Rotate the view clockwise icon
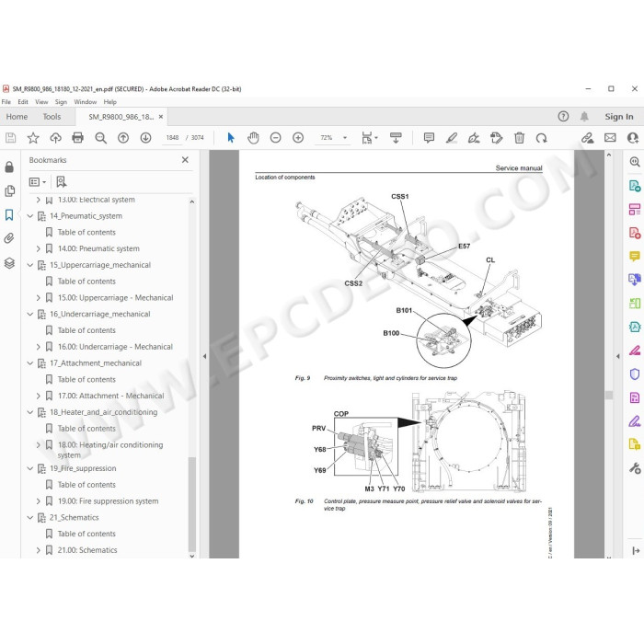Image resolution: width=644 pixels, height=644 pixels. click(x=541, y=138)
